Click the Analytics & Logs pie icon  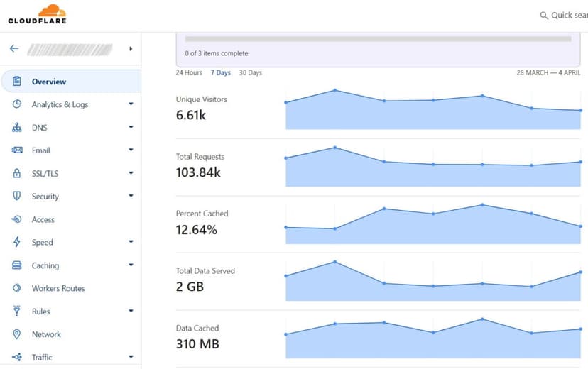pyautogui.click(x=17, y=104)
